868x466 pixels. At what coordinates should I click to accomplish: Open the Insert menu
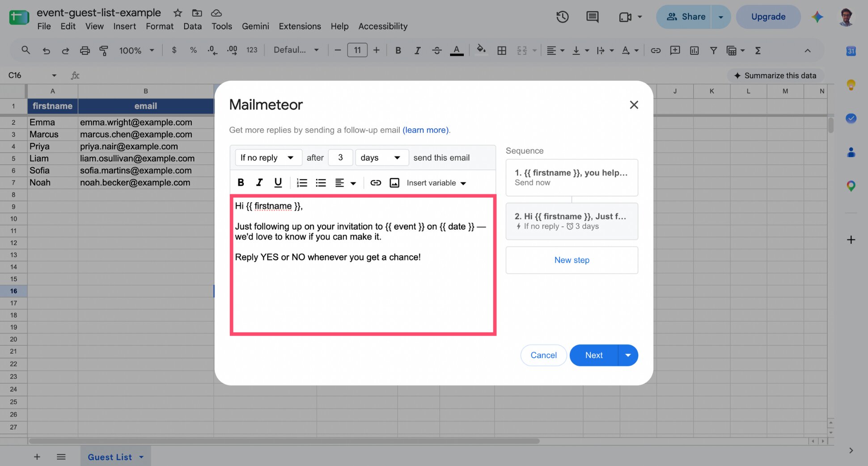124,26
